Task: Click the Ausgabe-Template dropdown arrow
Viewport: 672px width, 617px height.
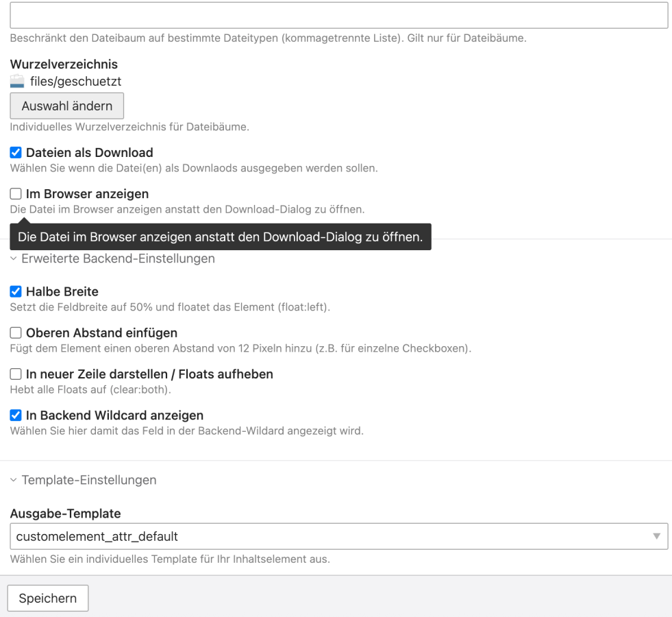Action: coord(656,536)
